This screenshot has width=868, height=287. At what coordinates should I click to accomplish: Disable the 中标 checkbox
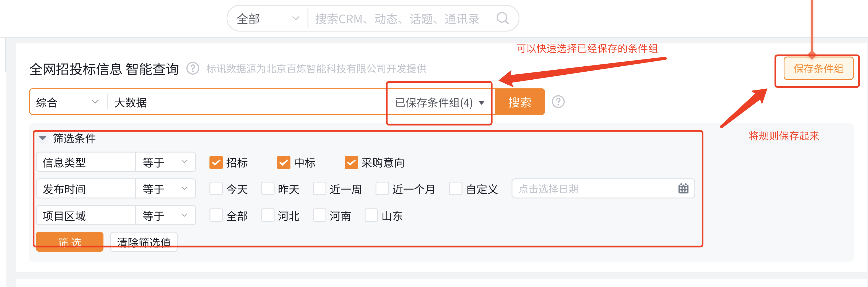[x=283, y=163]
